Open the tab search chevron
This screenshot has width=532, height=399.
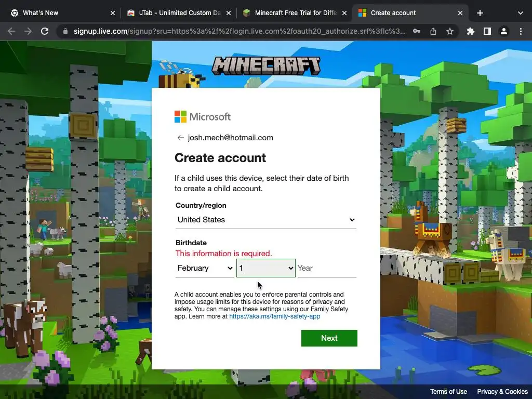click(x=521, y=13)
